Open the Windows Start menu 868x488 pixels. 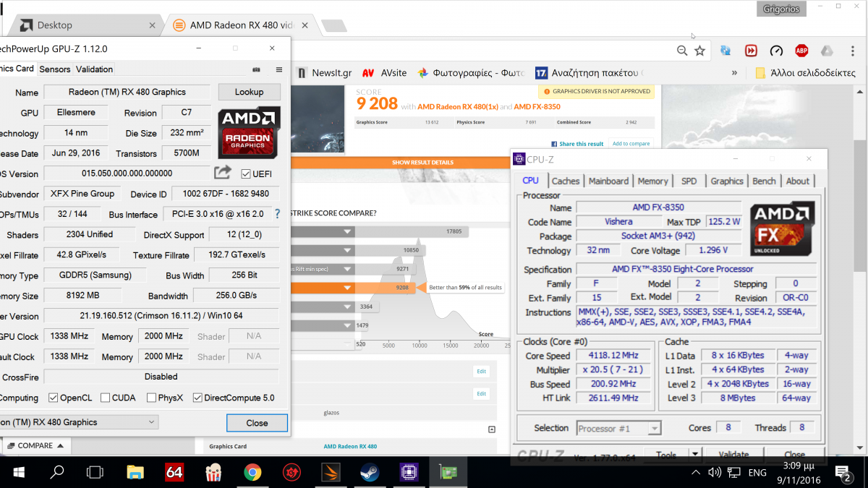coord(18,473)
